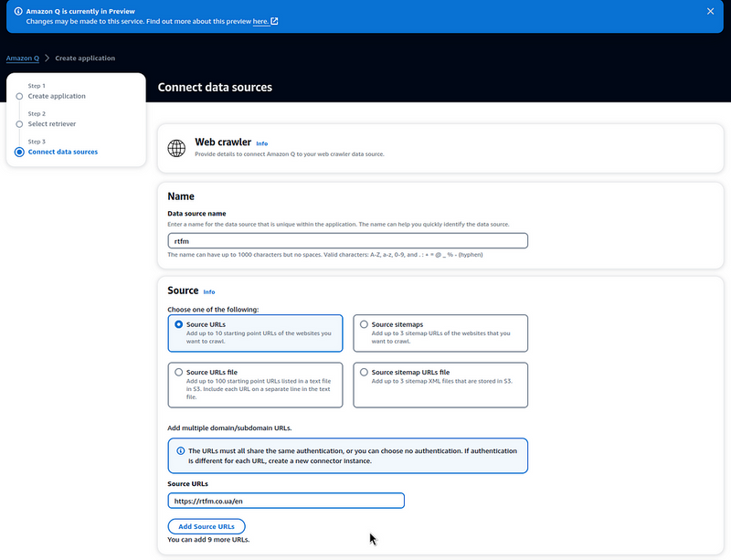Choose Source sitemap URLs file option
The height and width of the screenshot is (560, 731).
[x=365, y=373]
